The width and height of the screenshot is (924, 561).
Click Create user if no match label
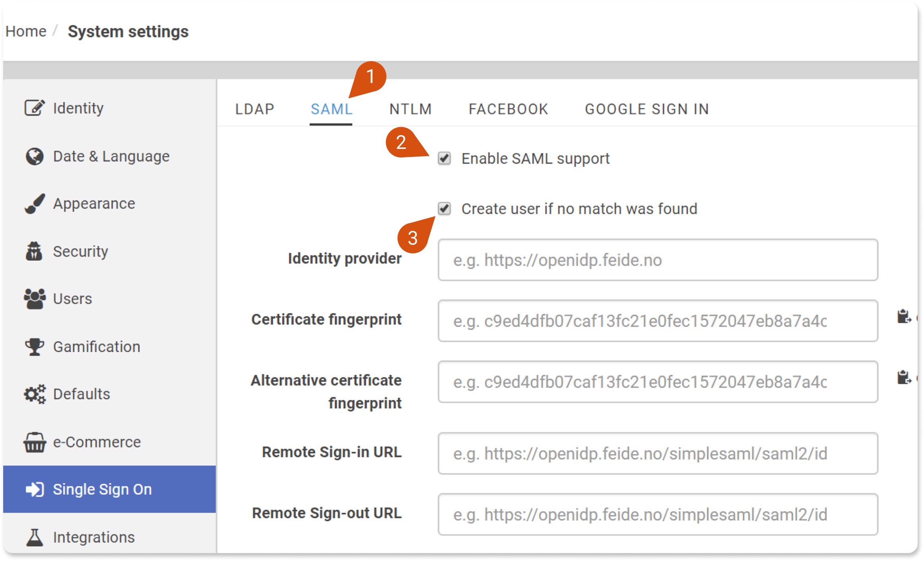point(579,209)
